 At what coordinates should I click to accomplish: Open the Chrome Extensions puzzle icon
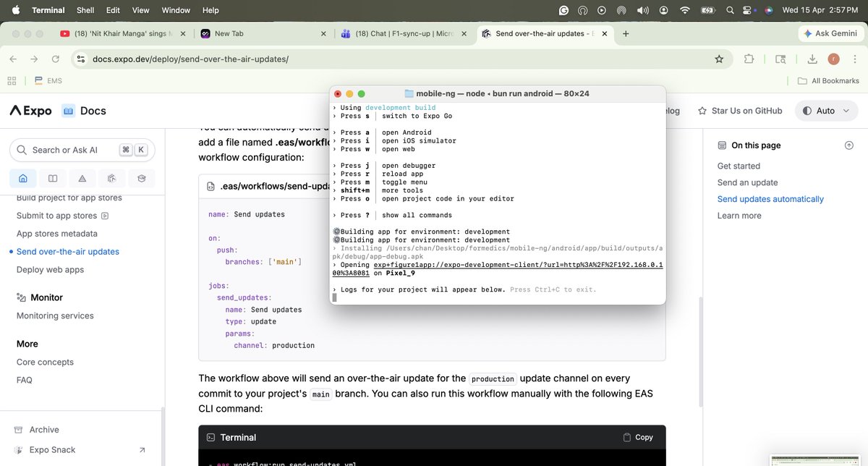749,59
